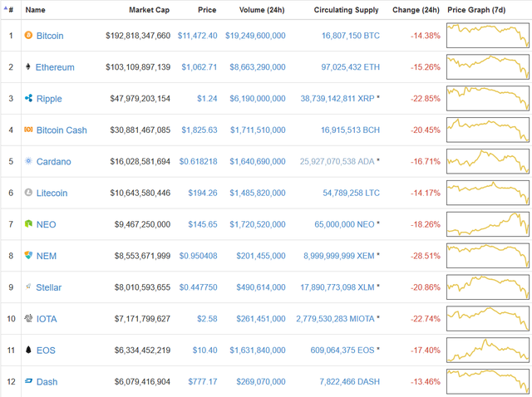This screenshot has width=532, height=397.
Task: Open the Dash currency name link
Action: [x=47, y=382]
